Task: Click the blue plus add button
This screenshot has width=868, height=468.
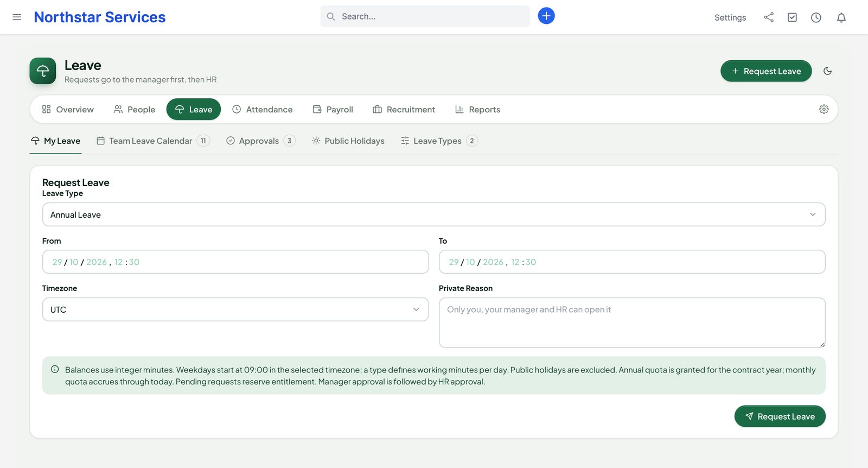Action: pos(546,16)
